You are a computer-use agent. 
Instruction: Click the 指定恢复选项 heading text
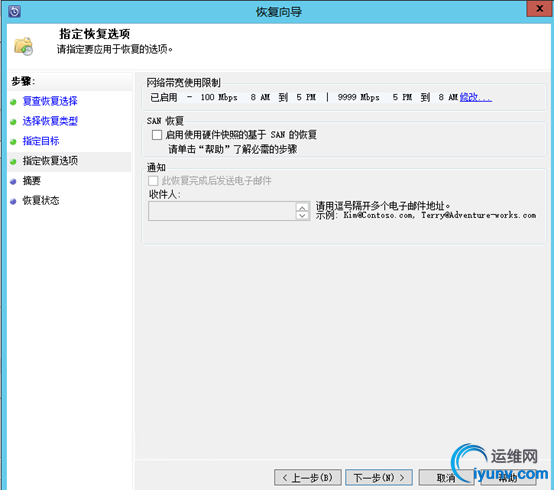coord(94,34)
